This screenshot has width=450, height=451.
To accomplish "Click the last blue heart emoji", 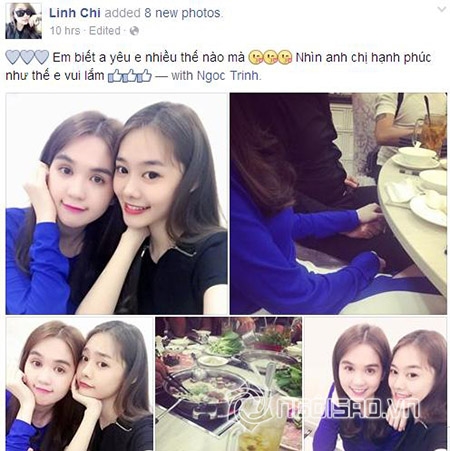I will pos(42,57).
